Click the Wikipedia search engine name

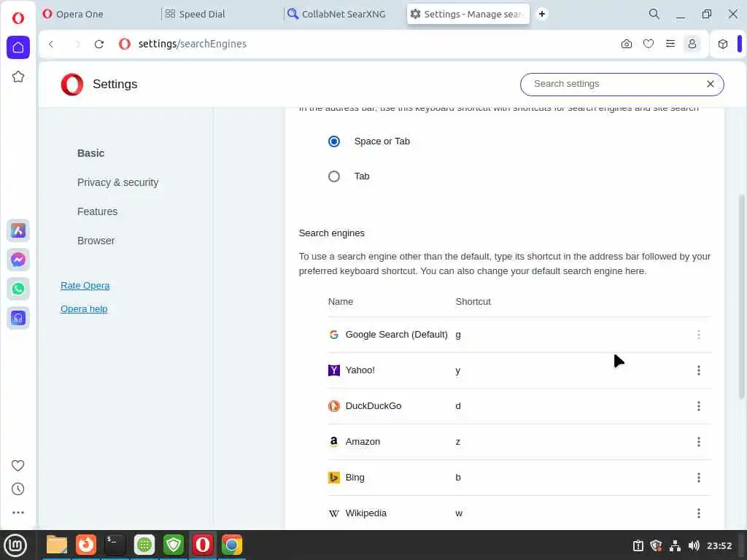point(365,513)
